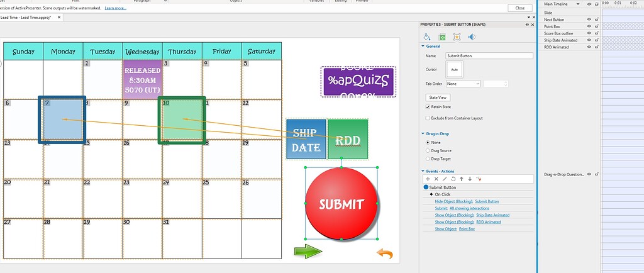Select the Drop Target option
Viewport: 644px width, 273px height.
[428, 159]
